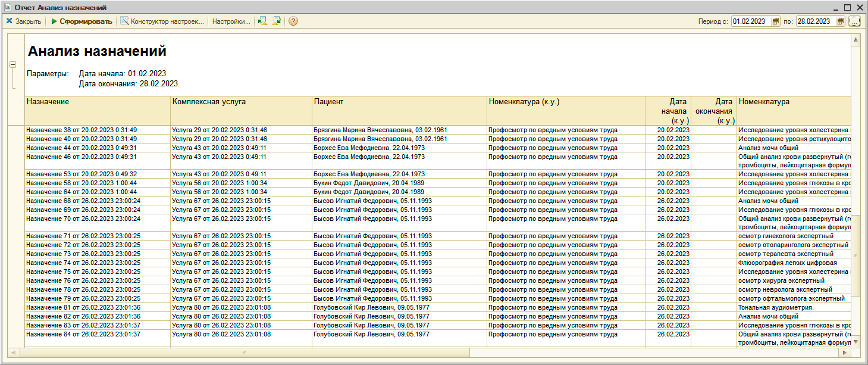Viewport: 868px width, 365px height.
Task: Collapse the report group with minus box
Action: point(12,65)
